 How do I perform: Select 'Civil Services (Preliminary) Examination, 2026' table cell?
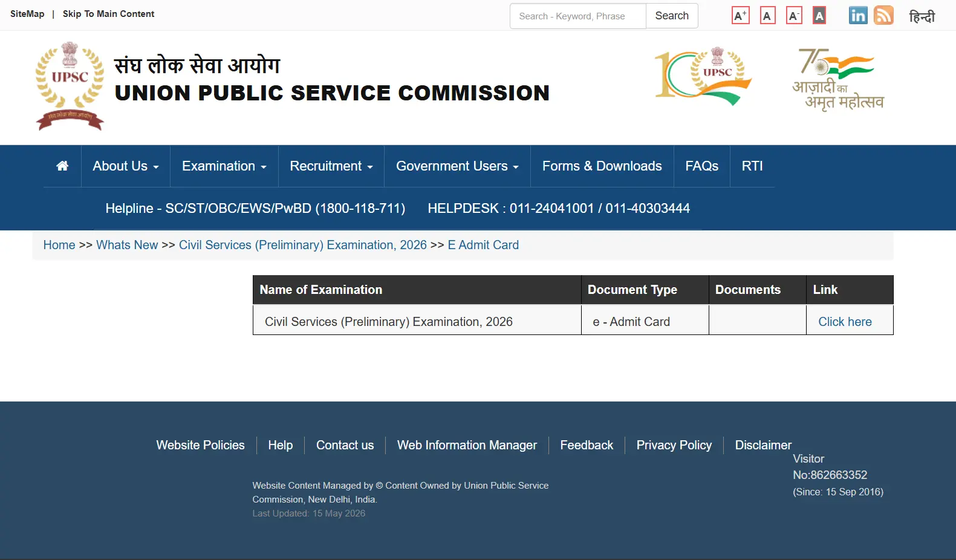coord(417,320)
